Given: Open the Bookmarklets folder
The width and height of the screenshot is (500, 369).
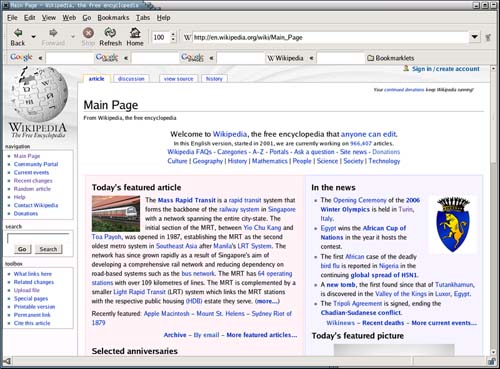Looking at the screenshot, I should tap(391, 58).
